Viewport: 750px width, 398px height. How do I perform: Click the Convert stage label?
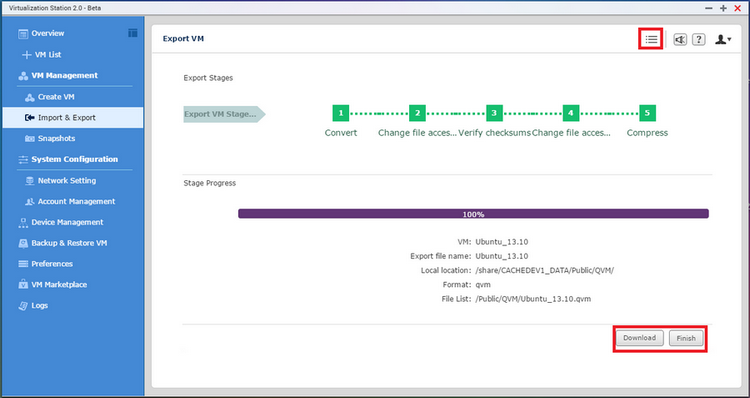(341, 133)
